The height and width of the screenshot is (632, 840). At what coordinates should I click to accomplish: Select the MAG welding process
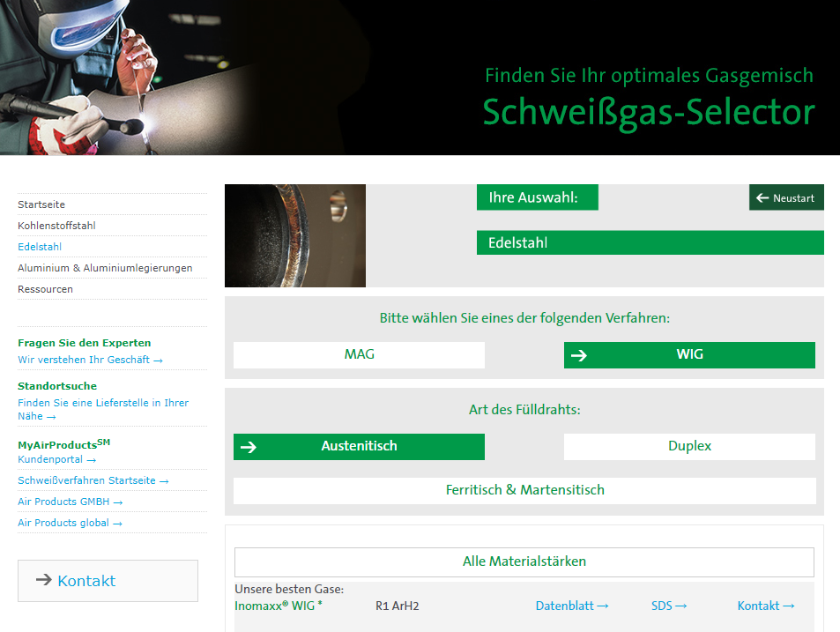(x=359, y=355)
